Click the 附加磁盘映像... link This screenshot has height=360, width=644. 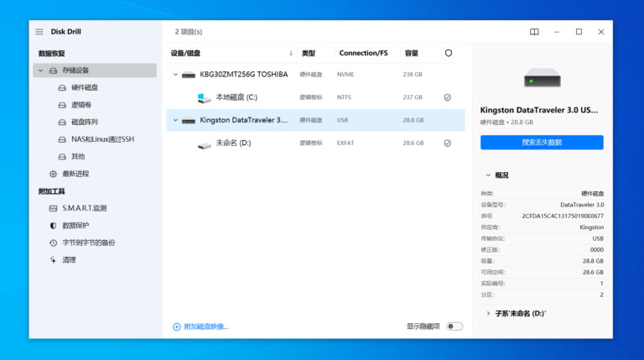tap(206, 326)
